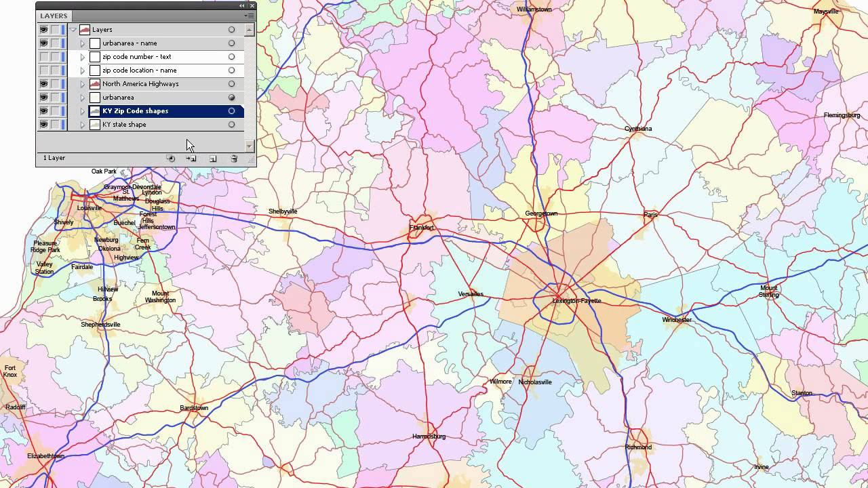
Task: Click the target circle for zip code location - name
Action: [x=231, y=70]
